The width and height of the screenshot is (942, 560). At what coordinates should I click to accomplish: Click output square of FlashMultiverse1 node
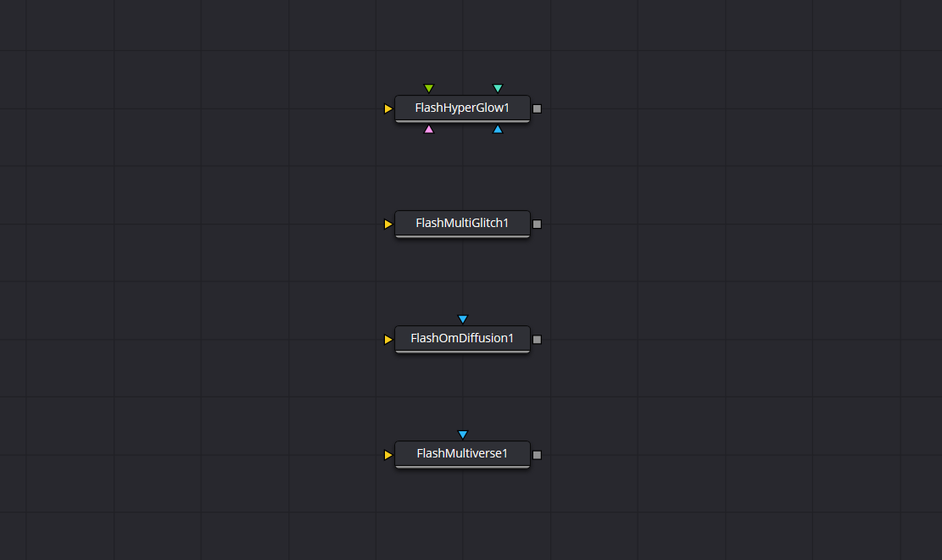pos(537,454)
